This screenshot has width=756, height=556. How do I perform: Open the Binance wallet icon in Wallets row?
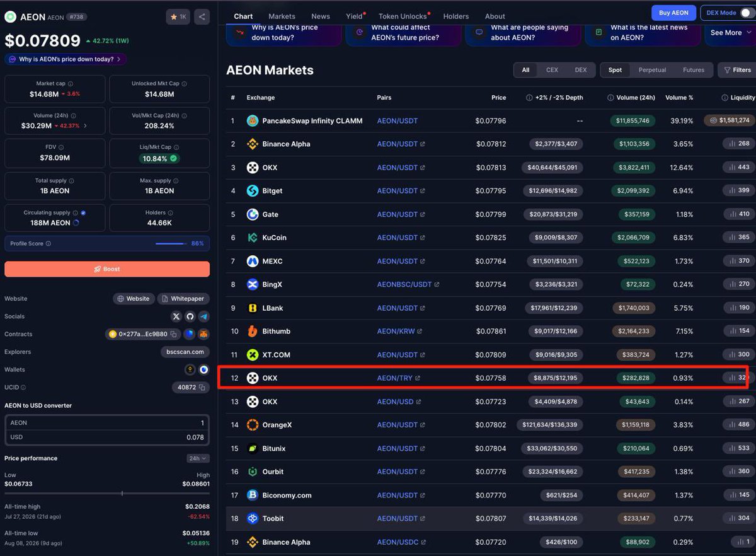pyautogui.click(x=190, y=369)
